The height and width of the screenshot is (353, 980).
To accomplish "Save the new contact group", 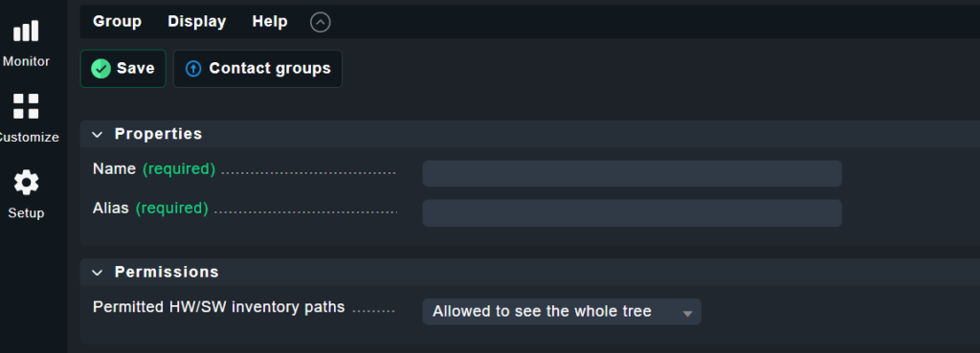I will pos(123,69).
